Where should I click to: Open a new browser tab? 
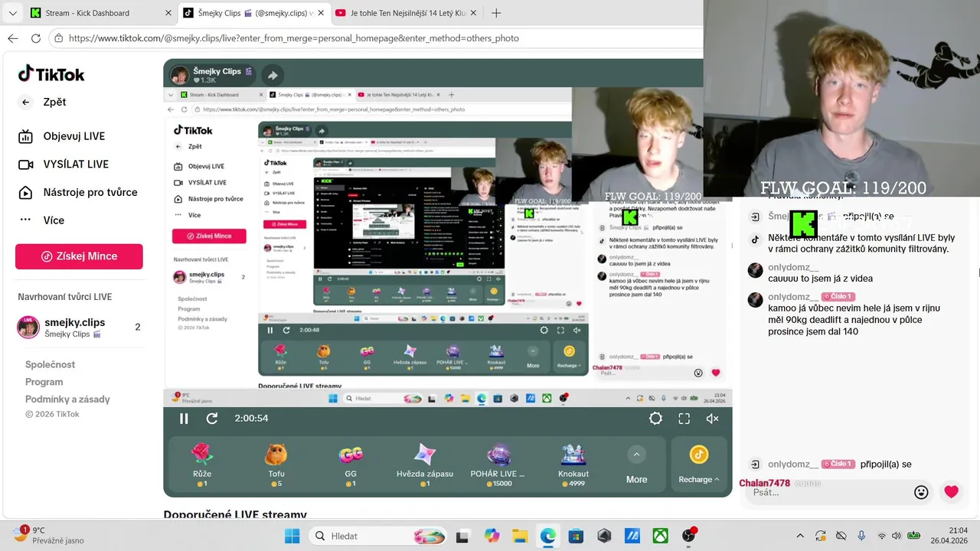click(x=496, y=13)
